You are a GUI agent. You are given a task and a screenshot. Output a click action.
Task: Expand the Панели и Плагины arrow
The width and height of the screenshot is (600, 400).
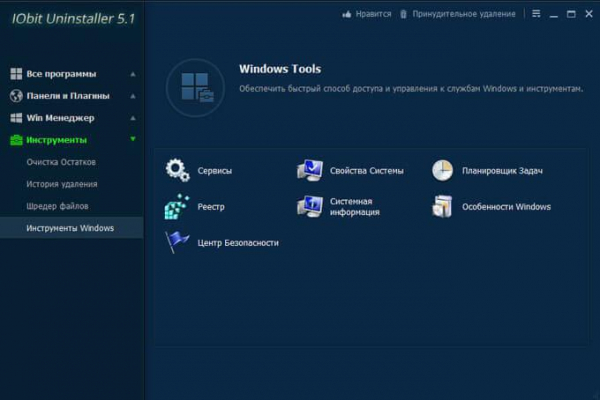pyautogui.click(x=133, y=96)
